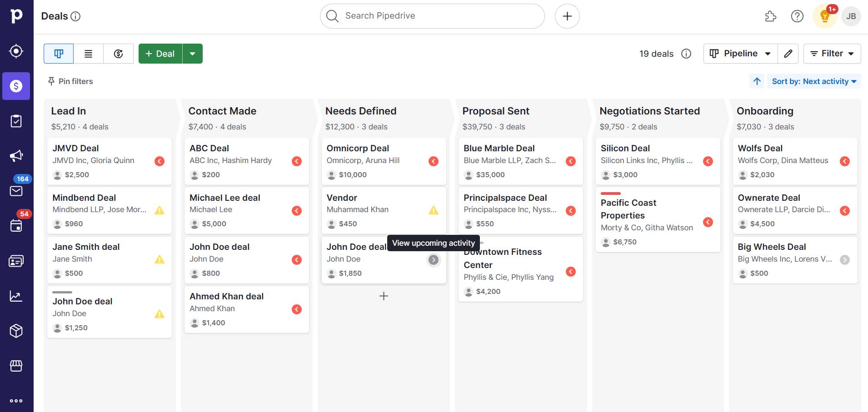This screenshot has width=868, height=412.
Task: Click the green + Deal button
Action: tap(160, 53)
